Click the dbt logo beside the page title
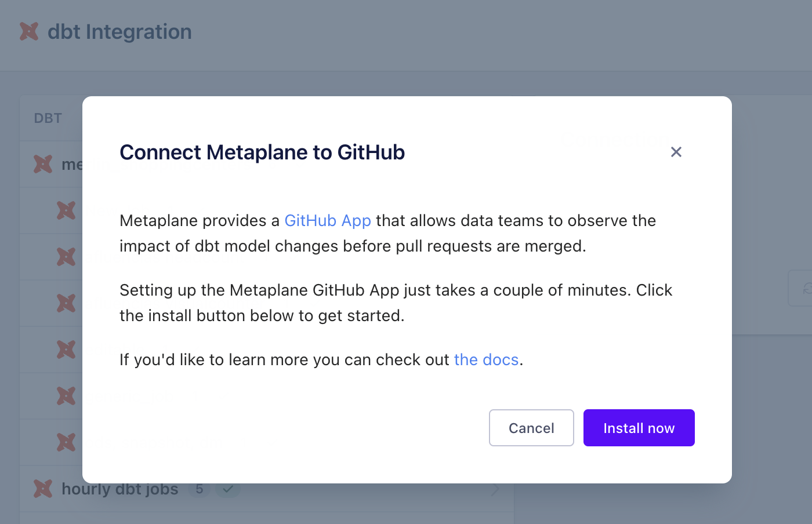 [29, 31]
